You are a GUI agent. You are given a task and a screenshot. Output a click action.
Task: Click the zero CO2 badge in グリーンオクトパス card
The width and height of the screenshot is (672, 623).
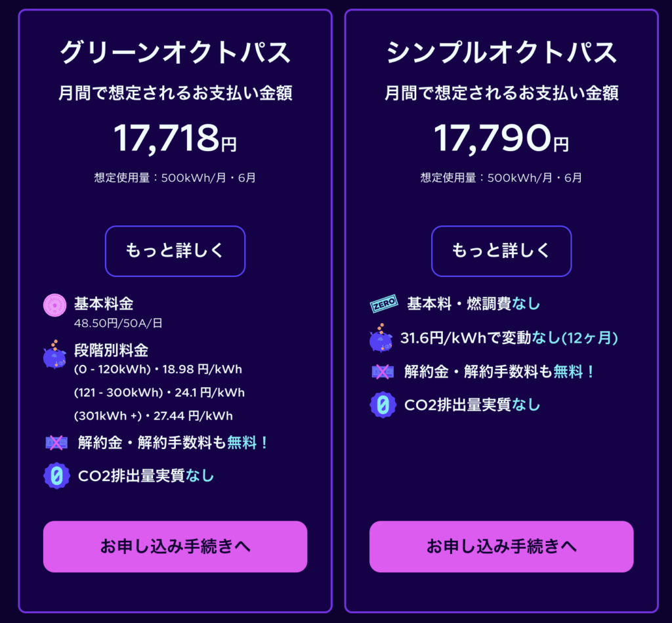56,475
